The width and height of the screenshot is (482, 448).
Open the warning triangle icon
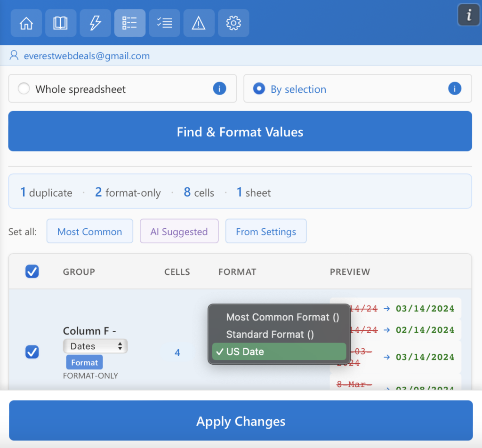coord(199,23)
